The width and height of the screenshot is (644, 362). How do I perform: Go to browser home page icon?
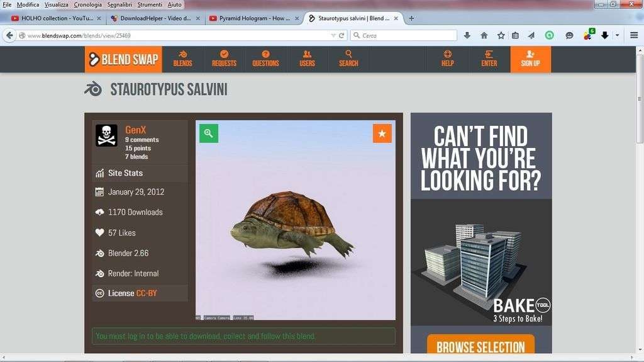[484, 35]
